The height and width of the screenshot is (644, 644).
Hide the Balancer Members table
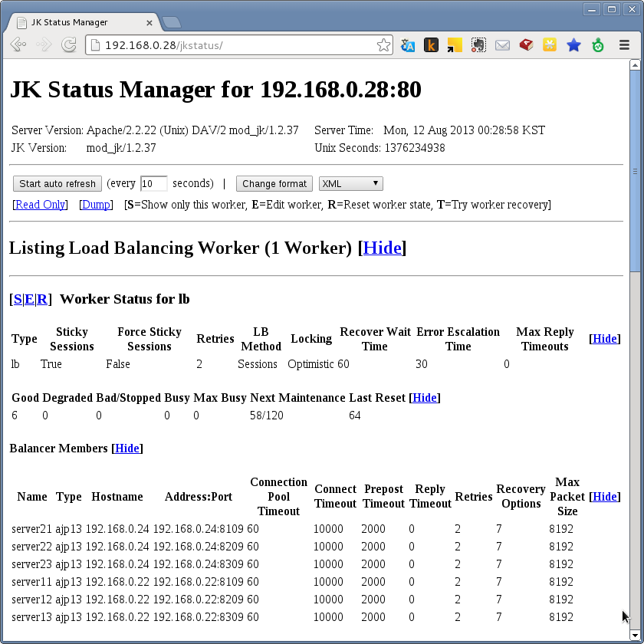click(127, 448)
